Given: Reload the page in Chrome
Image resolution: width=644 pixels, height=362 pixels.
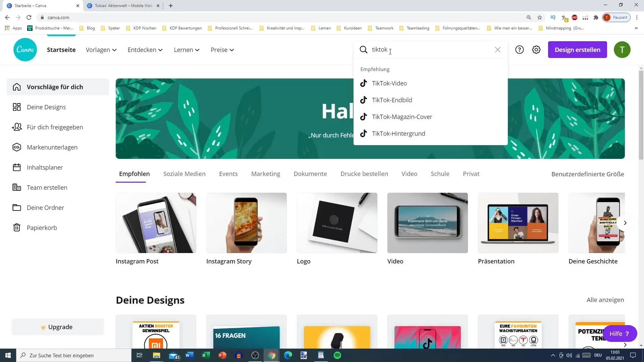Looking at the screenshot, I should point(29,17).
